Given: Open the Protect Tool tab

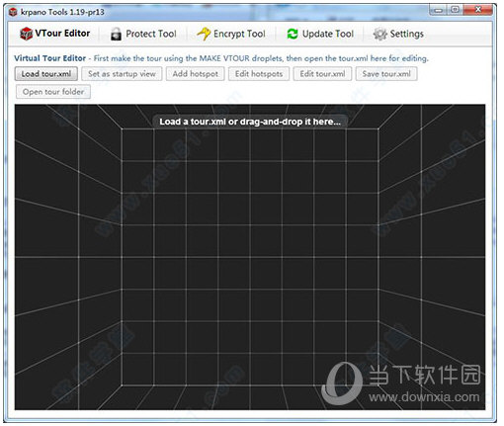Looking at the screenshot, I should [x=143, y=34].
